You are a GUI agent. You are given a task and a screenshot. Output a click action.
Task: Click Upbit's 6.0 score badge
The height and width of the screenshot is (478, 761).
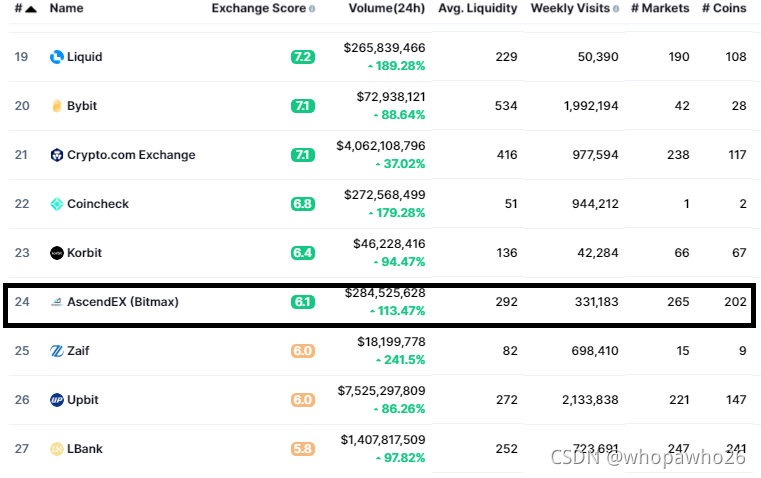[303, 400]
